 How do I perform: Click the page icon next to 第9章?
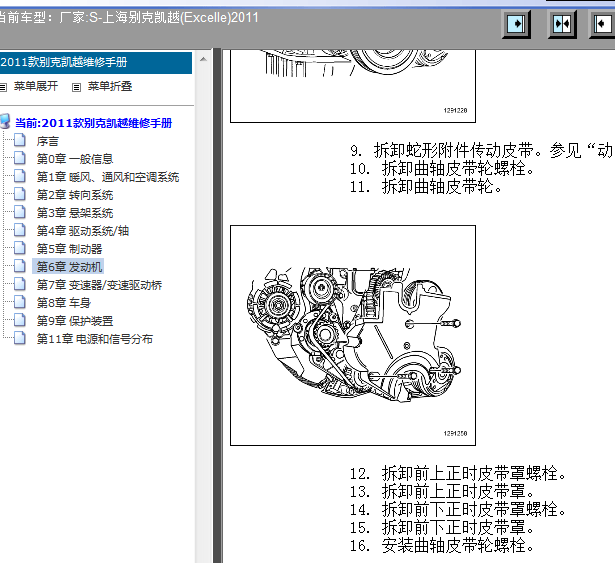[x=20, y=320]
